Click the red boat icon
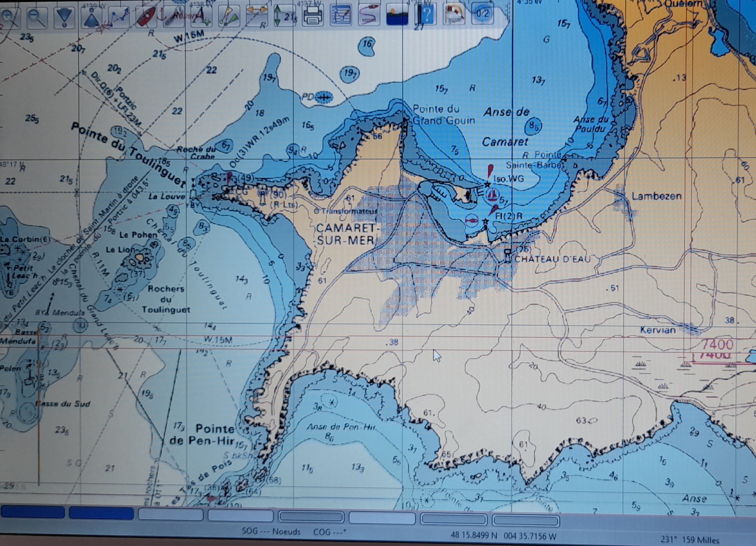Screen dimensions: 756x546 click(x=147, y=17)
